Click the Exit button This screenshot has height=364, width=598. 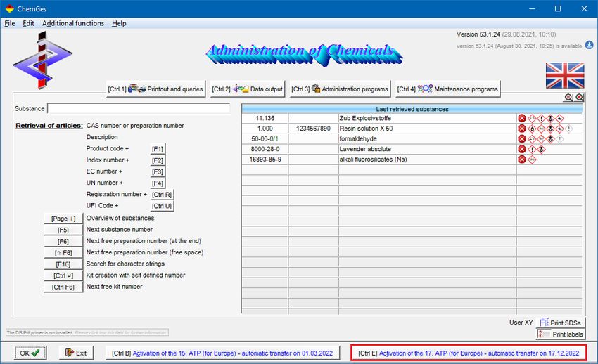(76, 353)
